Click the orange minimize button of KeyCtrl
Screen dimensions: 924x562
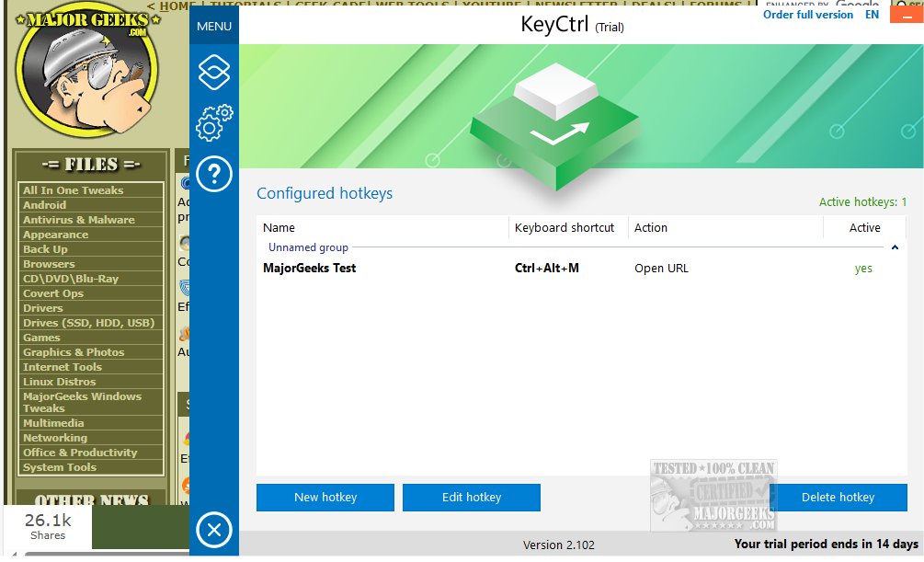point(907,14)
